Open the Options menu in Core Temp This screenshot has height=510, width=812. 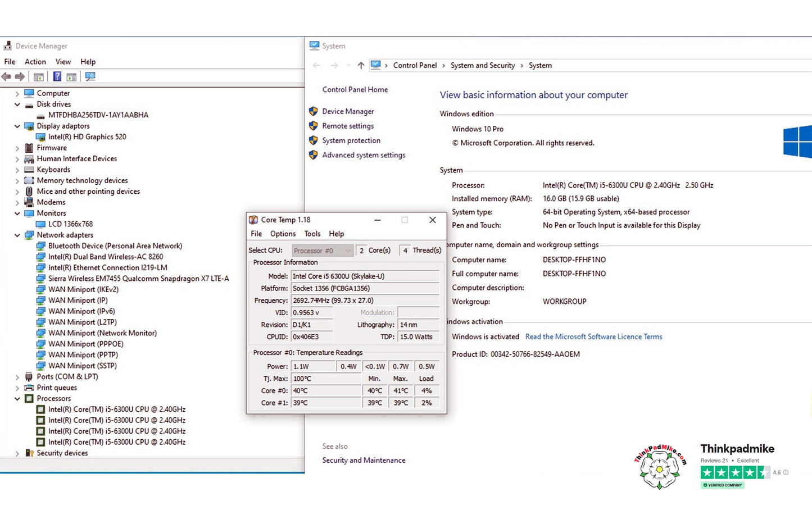click(283, 234)
